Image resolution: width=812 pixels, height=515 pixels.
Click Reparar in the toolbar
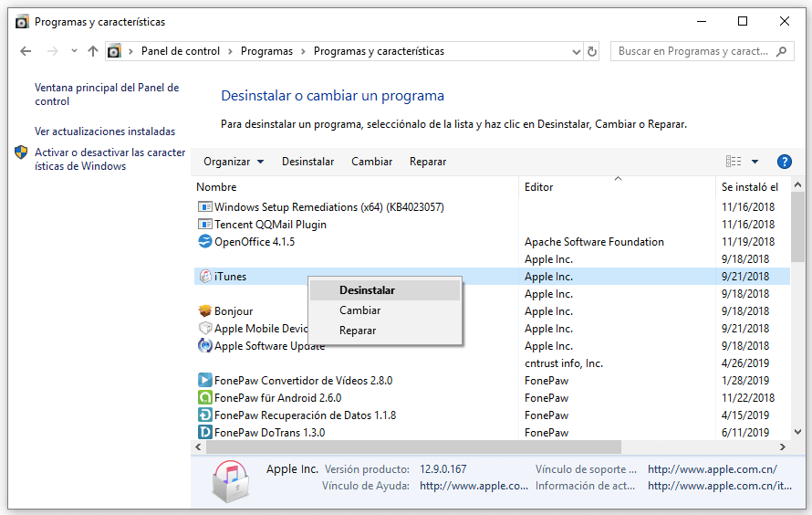click(x=428, y=162)
